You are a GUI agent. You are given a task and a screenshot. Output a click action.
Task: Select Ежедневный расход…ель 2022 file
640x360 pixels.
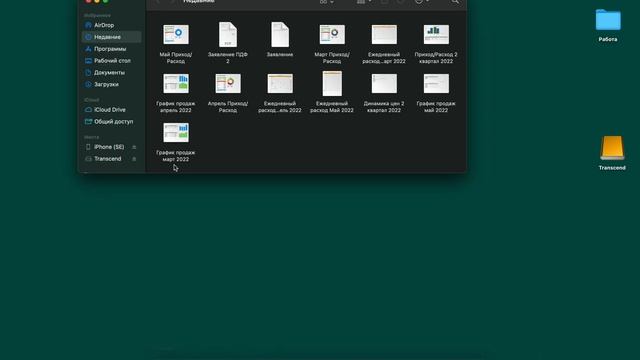pyautogui.click(x=280, y=83)
